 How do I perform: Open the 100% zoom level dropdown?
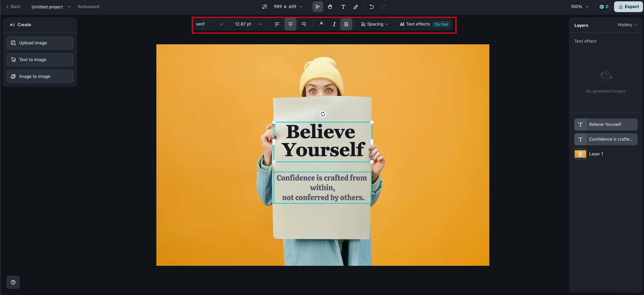[580, 7]
